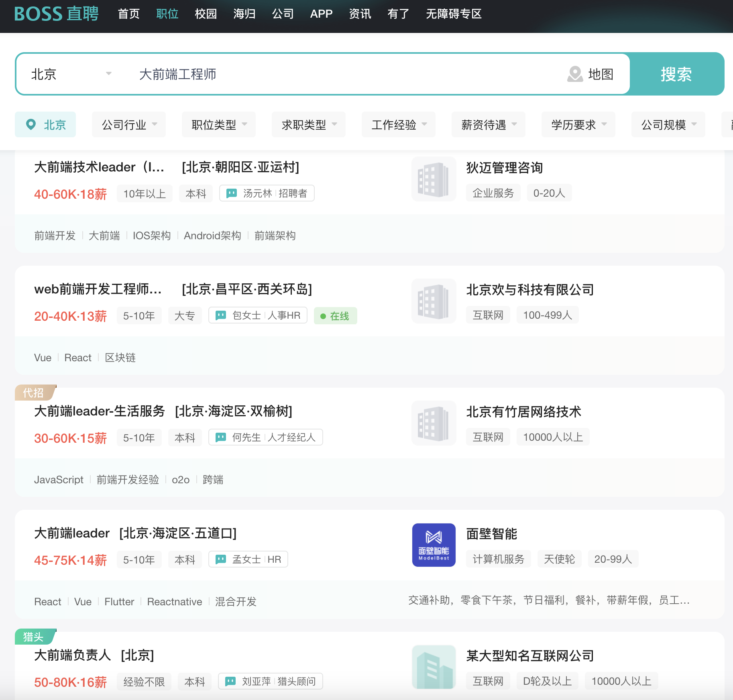
Task: Expand the 工作经验 filter dropdown
Action: click(398, 125)
